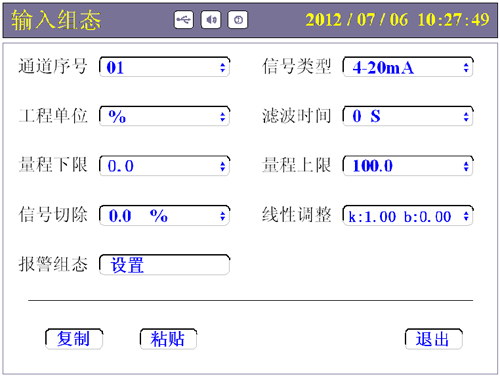
Task: Click the 量程下限 spinner arrows
Action: (x=223, y=166)
